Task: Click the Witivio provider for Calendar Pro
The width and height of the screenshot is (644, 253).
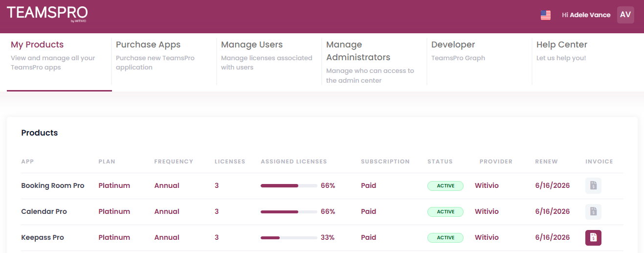Action: coord(487,211)
